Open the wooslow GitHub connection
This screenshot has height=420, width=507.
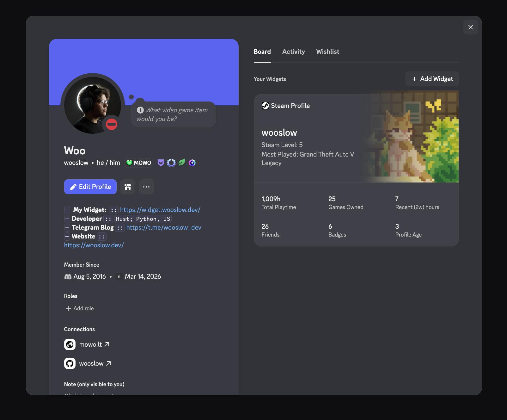coord(95,363)
